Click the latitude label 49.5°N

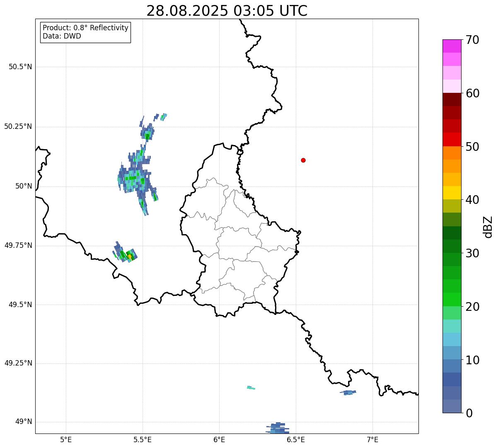click(x=20, y=305)
